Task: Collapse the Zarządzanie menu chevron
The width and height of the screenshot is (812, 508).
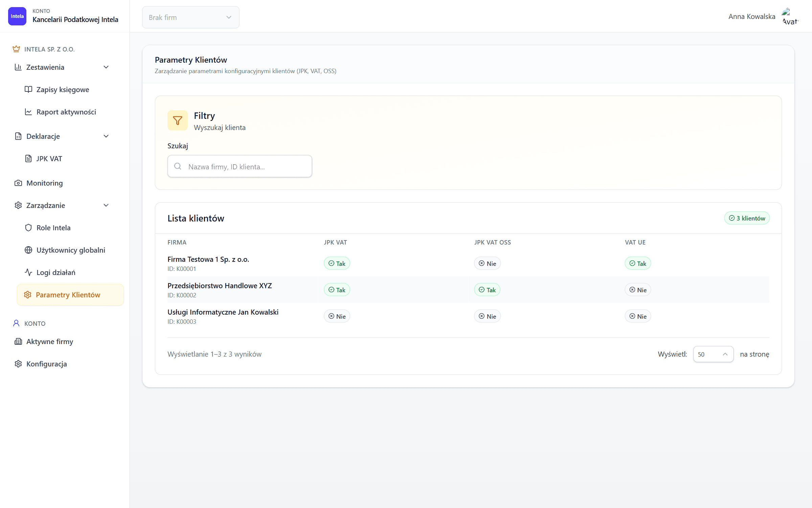Action: 106,205
